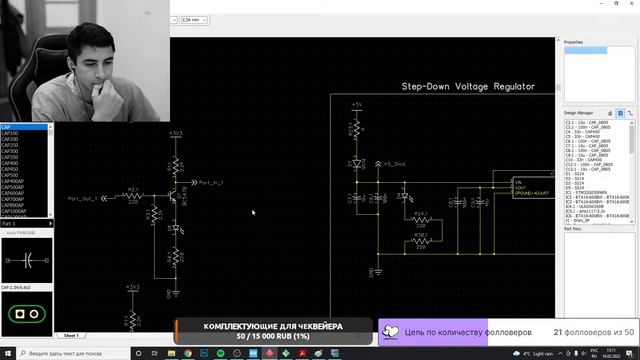640x360 pixels.
Task: Open the notification center icon
Action: pyautogui.click(x=629, y=353)
